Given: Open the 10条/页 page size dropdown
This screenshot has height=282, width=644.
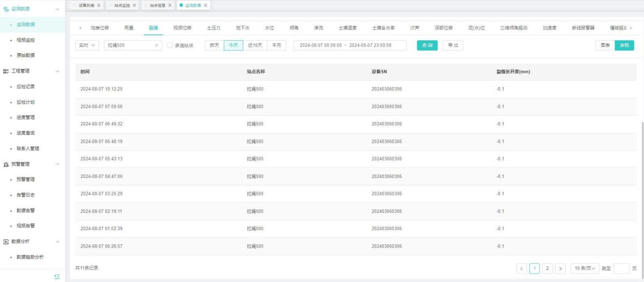Looking at the screenshot, I should click(x=585, y=268).
